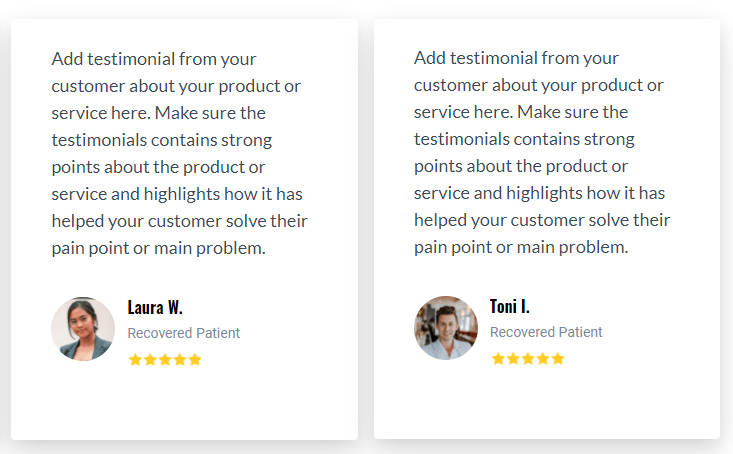This screenshot has height=454, width=733.
Task: Click the testimonial text in Toni's card
Action: 542,152
